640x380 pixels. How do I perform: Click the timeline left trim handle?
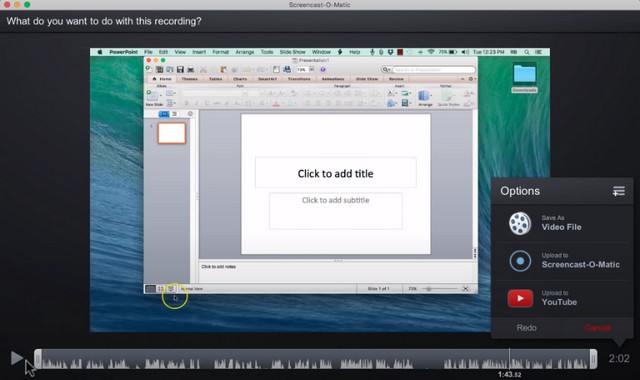[38, 359]
